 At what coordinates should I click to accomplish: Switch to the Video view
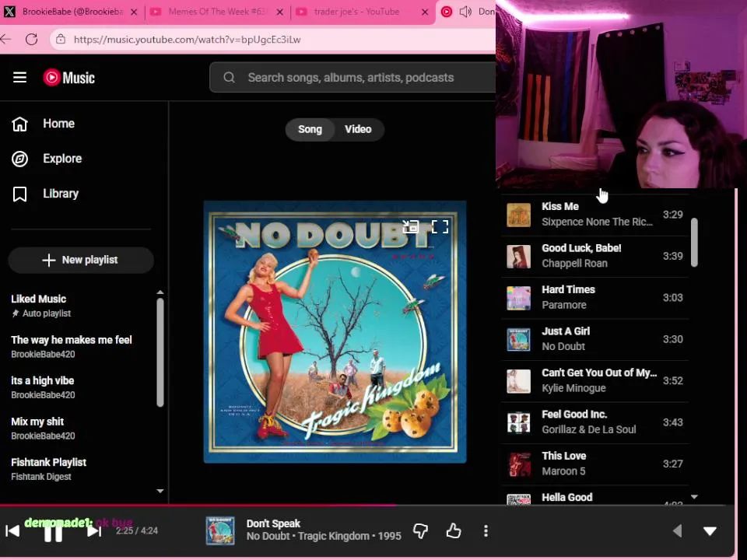358,130
